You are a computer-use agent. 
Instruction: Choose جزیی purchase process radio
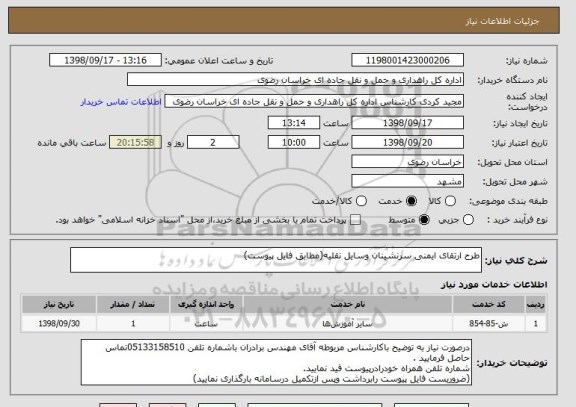tap(468, 220)
